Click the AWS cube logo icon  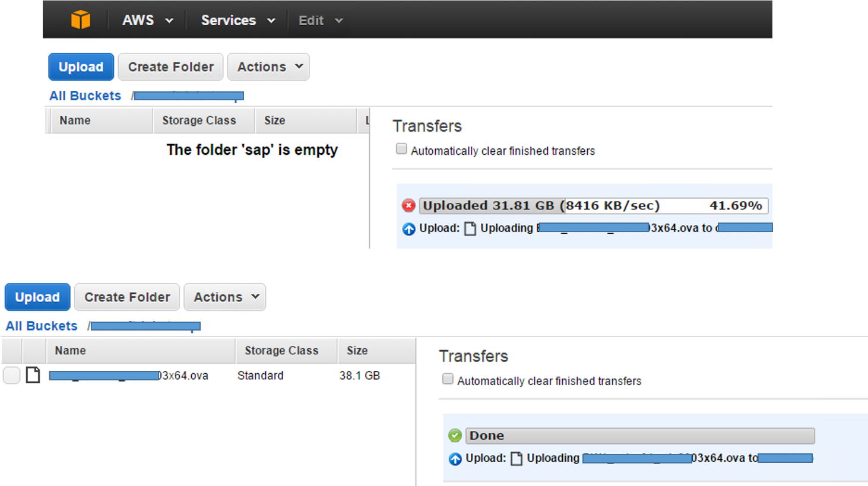pos(82,20)
